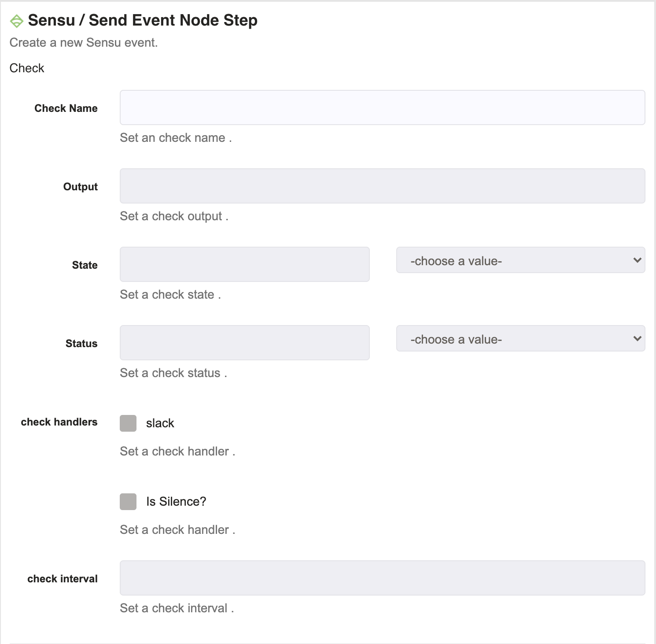Click the Output field label
Viewport: 656px width, 644px height.
pos(81,187)
